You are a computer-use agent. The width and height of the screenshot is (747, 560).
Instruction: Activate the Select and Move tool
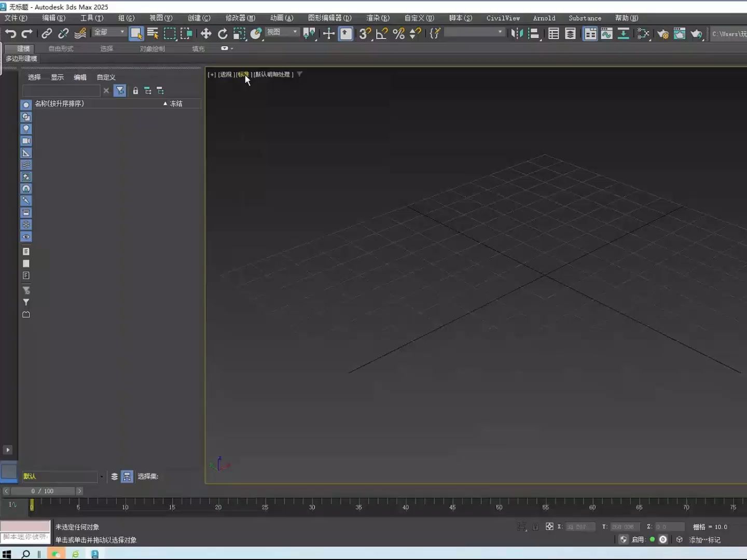click(205, 33)
